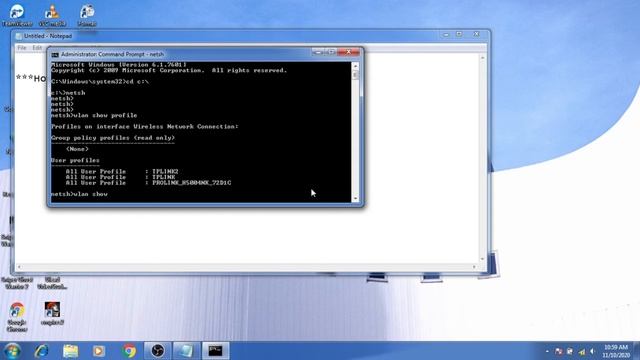Switch to Command Prompt in the taskbar
Viewport: 640px width, 360px height.
[x=215, y=351]
